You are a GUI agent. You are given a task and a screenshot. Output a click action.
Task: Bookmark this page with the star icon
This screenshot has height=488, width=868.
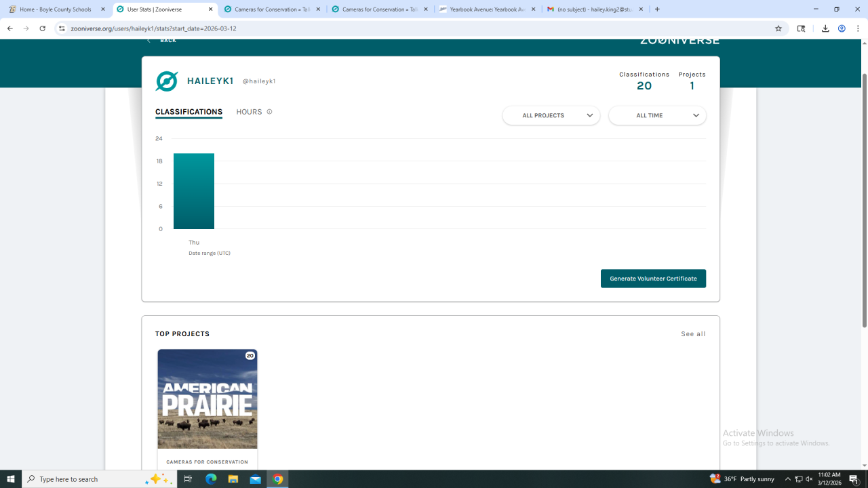pyautogui.click(x=778, y=28)
